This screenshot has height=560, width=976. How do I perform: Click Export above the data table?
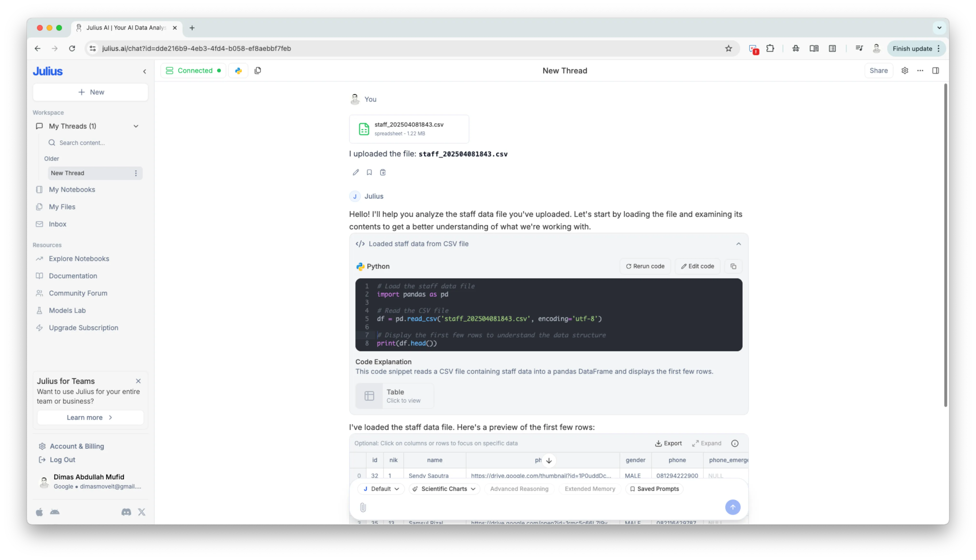point(668,443)
